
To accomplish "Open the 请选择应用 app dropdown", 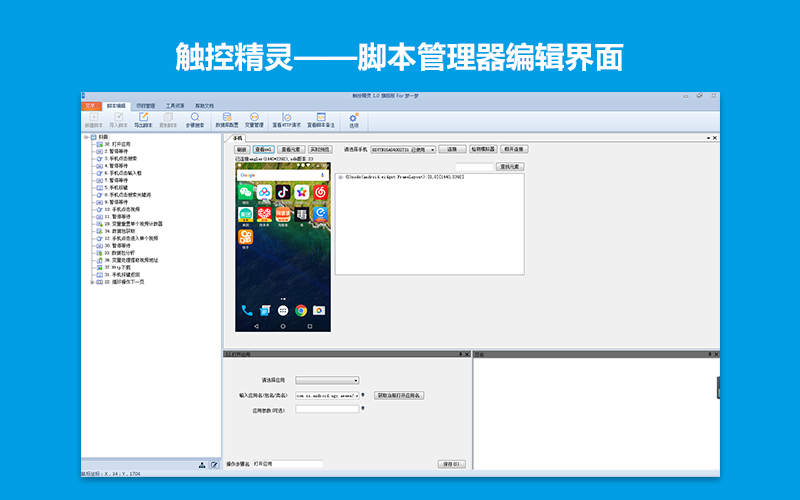I will (x=327, y=380).
